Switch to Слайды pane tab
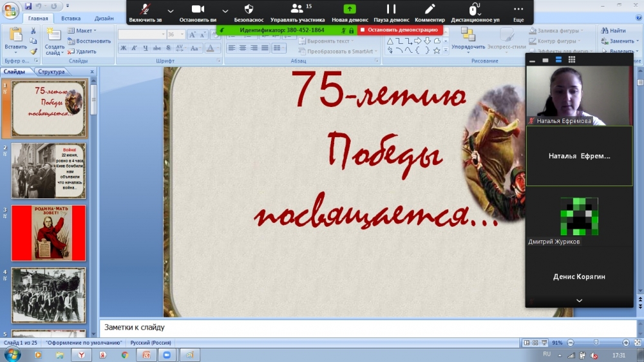Viewport: 644px width, 362px height. [14, 71]
